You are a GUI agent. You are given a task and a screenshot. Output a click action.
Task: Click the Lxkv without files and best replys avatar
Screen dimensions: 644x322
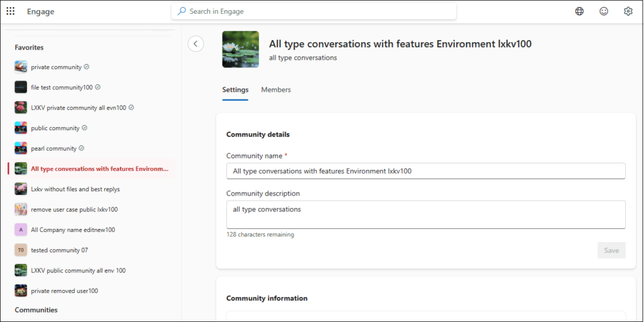[x=21, y=189]
